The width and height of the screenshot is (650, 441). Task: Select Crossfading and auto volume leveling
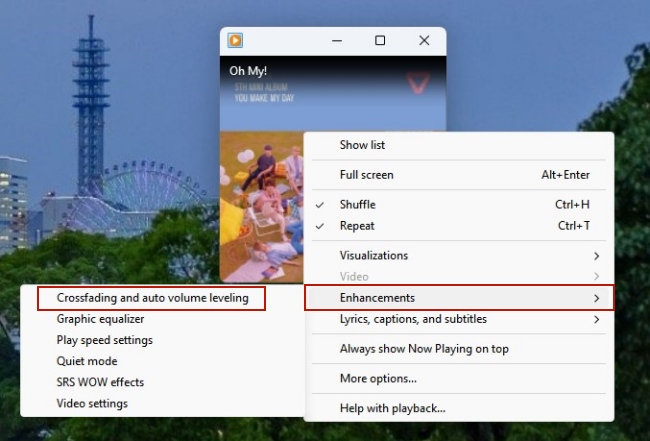click(152, 298)
